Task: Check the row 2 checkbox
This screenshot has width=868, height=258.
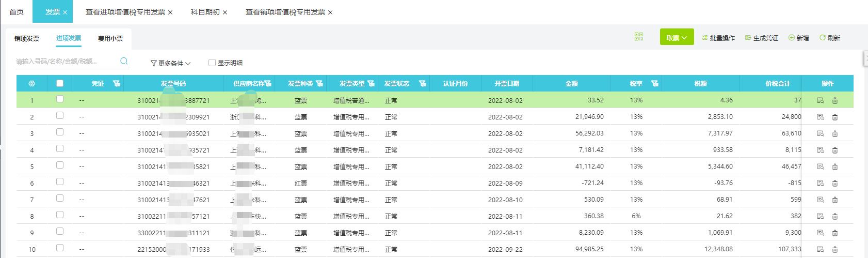Action: (x=60, y=115)
